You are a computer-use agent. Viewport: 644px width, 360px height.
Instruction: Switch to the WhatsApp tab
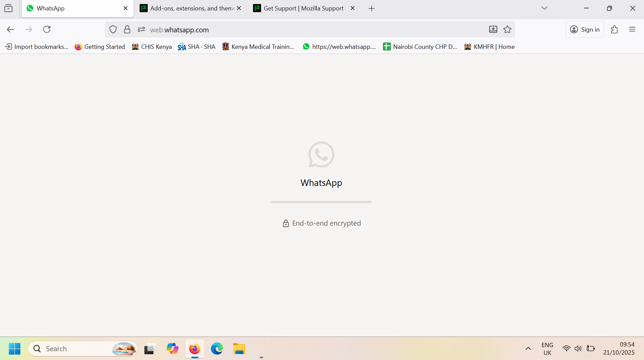pyautogui.click(x=78, y=8)
